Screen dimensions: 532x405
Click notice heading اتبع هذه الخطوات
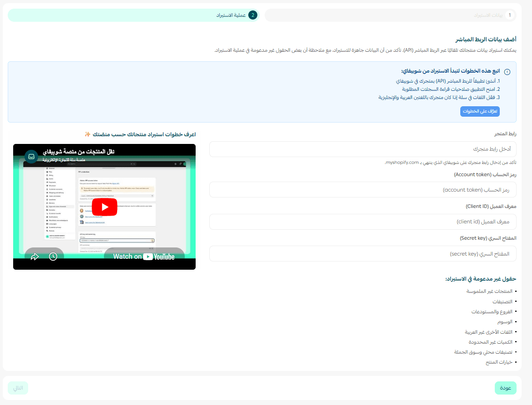coord(450,71)
